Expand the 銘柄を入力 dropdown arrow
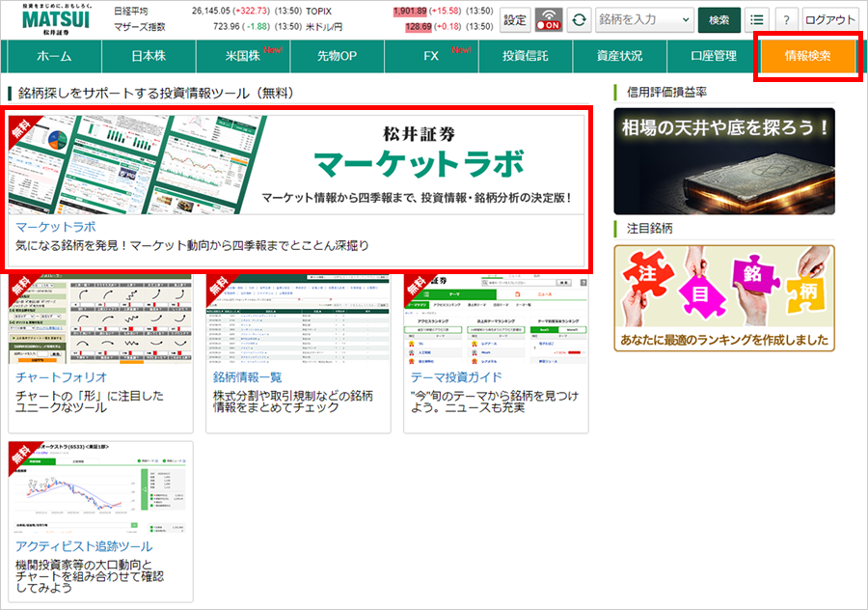This screenshot has height=610, width=868. 686,20
